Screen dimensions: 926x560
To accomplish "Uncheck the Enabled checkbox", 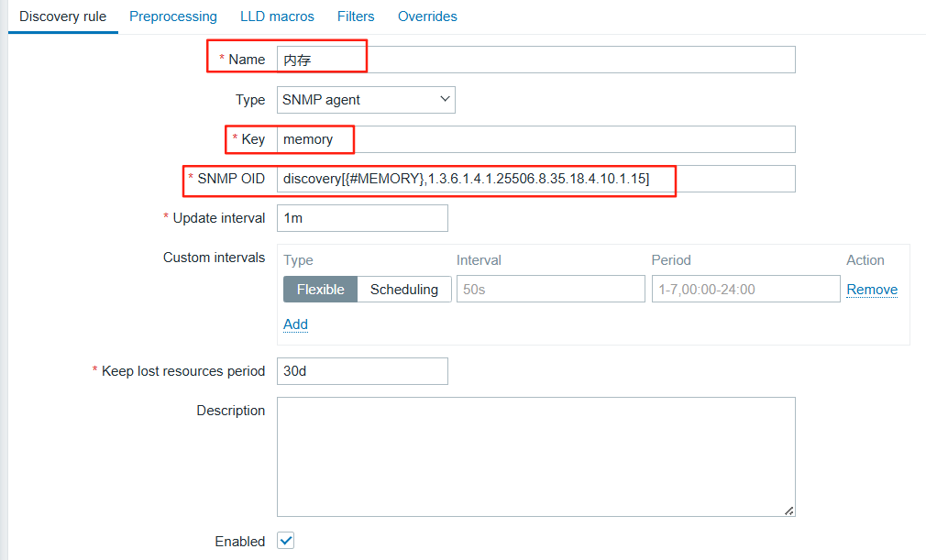I will (x=286, y=541).
